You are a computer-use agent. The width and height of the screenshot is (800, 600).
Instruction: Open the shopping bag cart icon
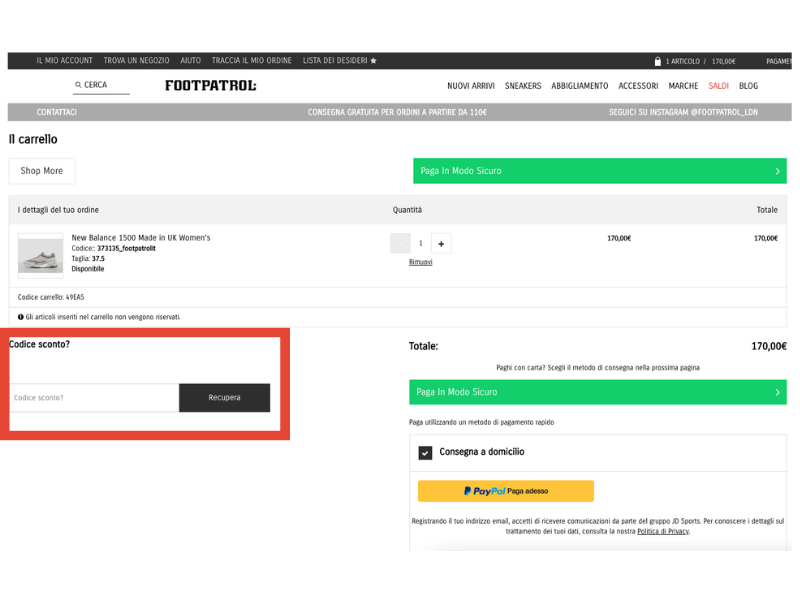click(x=657, y=61)
